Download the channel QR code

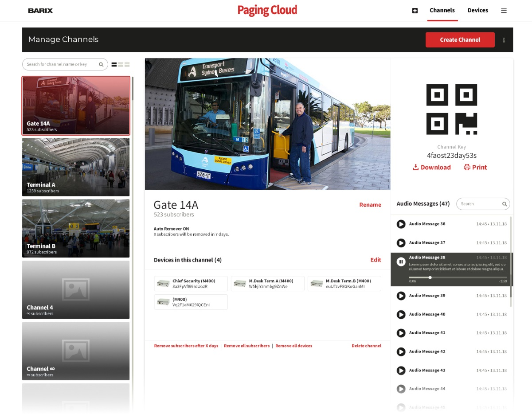pyautogui.click(x=431, y=167)
